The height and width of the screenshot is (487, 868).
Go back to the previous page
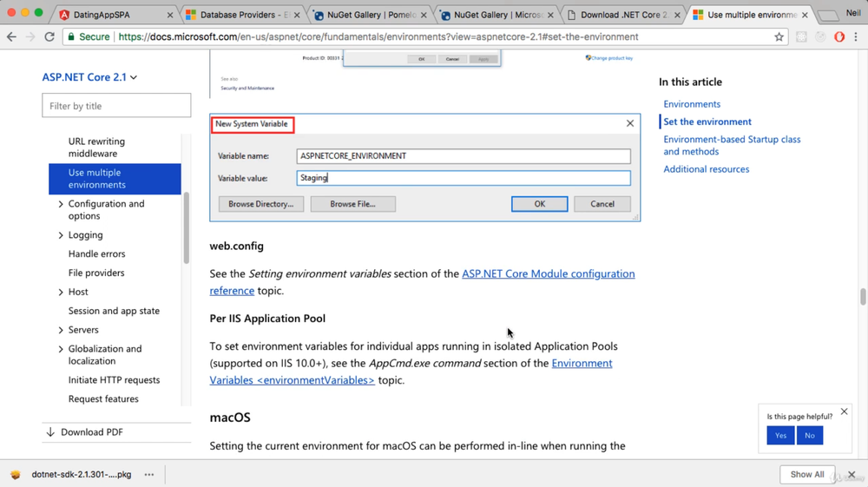click(x=11, y=37)
